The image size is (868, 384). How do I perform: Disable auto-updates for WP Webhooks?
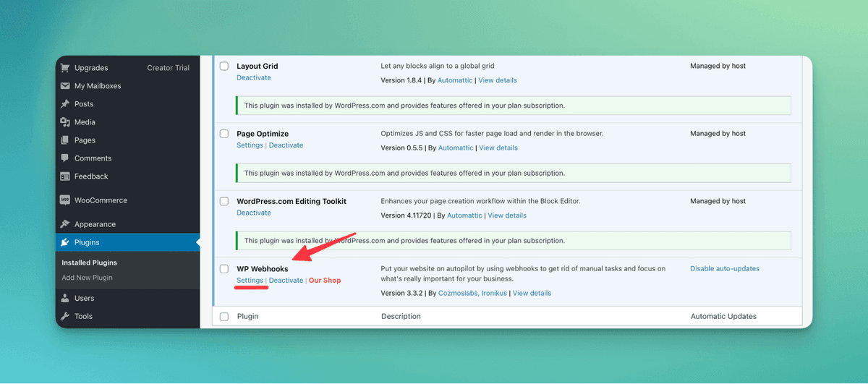pos(724,269)
